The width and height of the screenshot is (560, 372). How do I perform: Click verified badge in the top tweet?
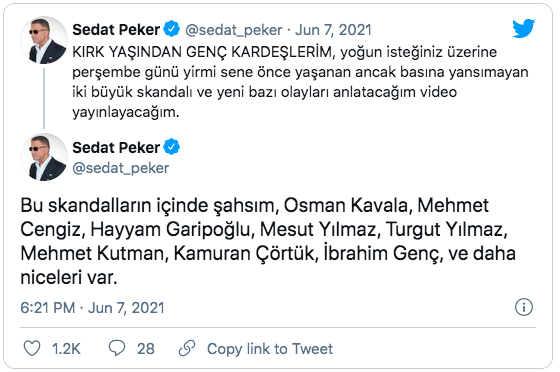[172, 29]
